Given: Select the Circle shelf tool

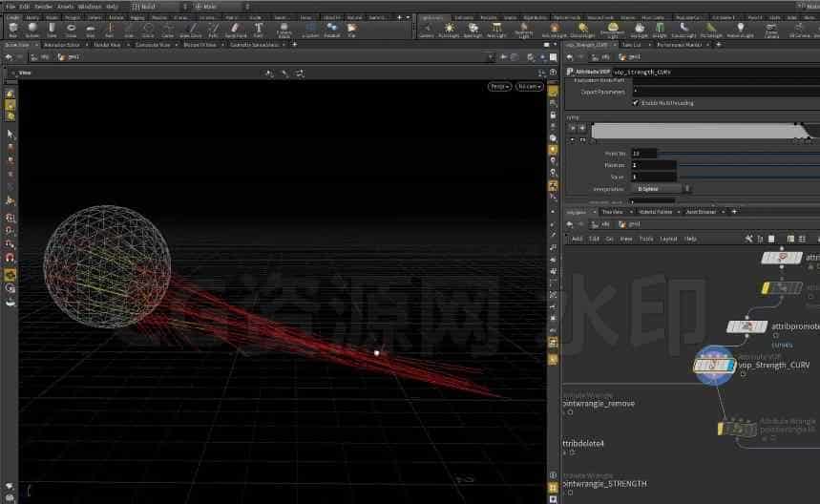Looking at the screenshot, I should [148, 30].
